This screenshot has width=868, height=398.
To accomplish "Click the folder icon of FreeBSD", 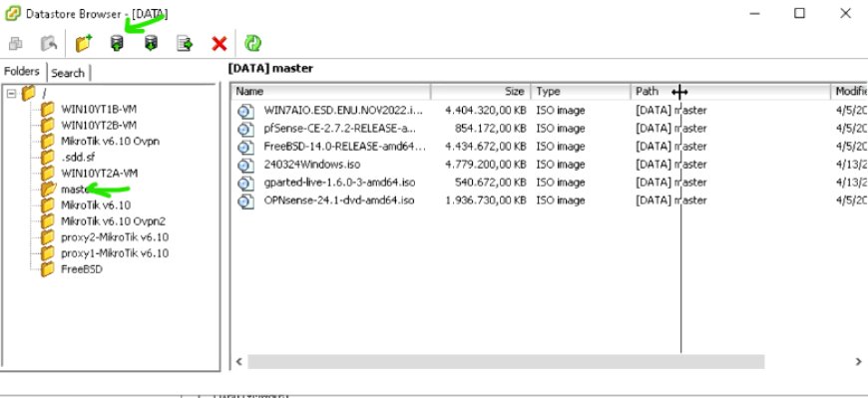I will point(48,269).
